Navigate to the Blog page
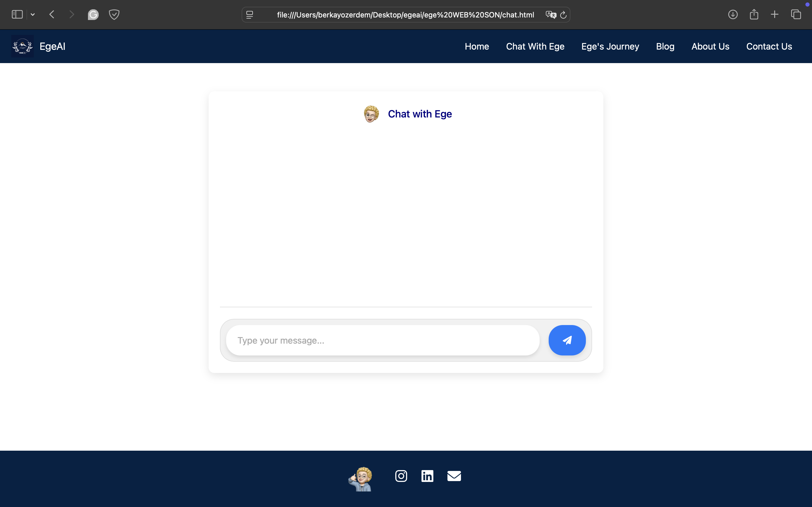Screen dimensions: 812x507 (x=665, y=46)
